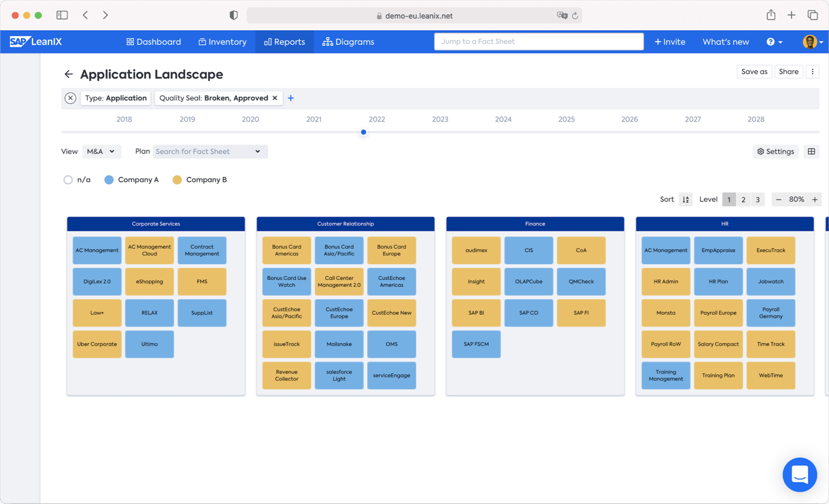Open the help question mark dropdown
Viewport: 829px width, 504px height.
tap(774, 42)
